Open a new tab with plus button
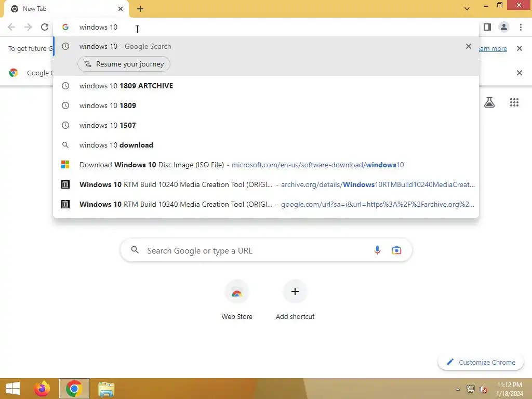The width and height of the screenshot is (532, 399). tap(140, 9)
